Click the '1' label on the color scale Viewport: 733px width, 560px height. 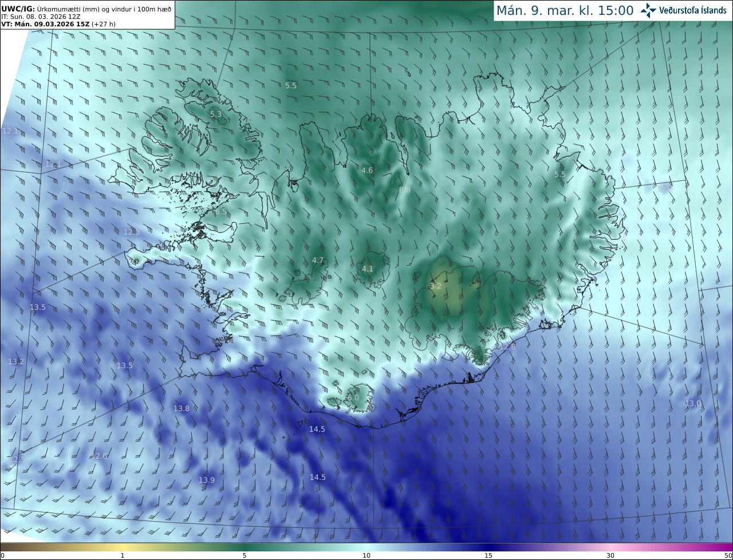point(123,555)
